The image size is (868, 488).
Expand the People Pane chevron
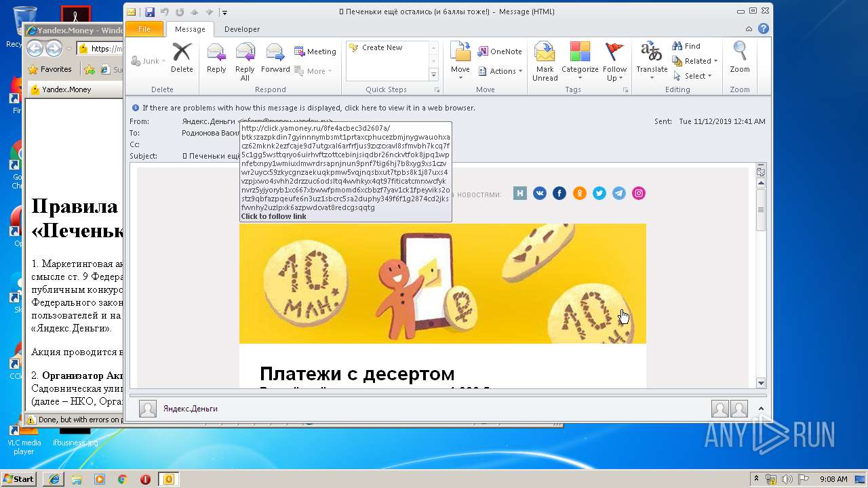pyautogui.click(x=761, y=409)
